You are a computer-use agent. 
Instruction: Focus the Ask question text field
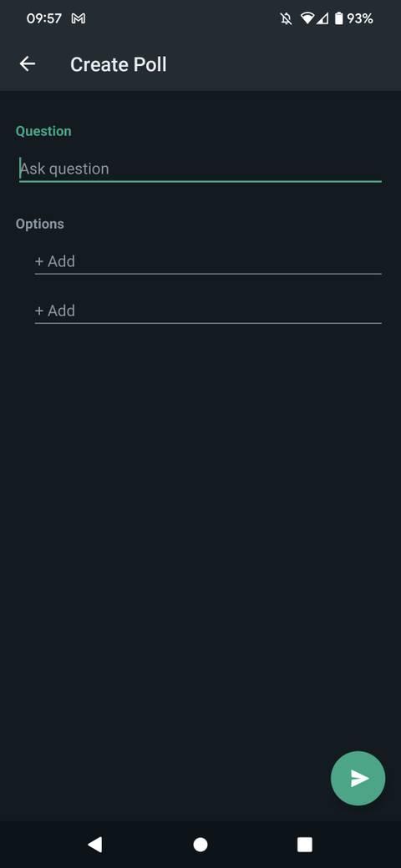coord(200,169)
